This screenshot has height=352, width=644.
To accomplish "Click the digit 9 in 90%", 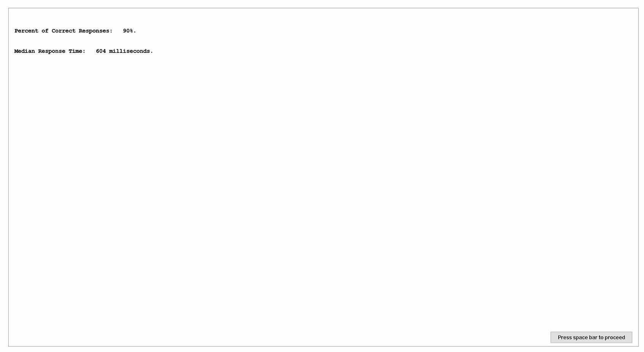I will pyautogui.click(x=124, y=31).
